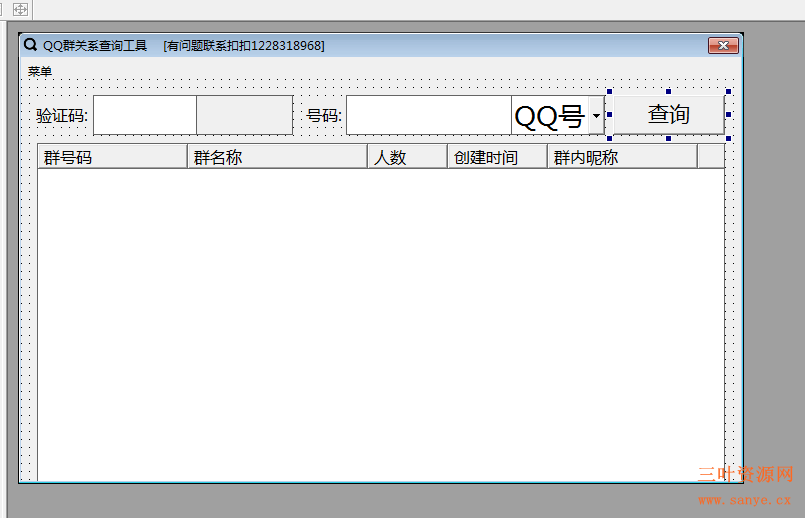Click the 群内昵称 column header

(x=622, y=157)
